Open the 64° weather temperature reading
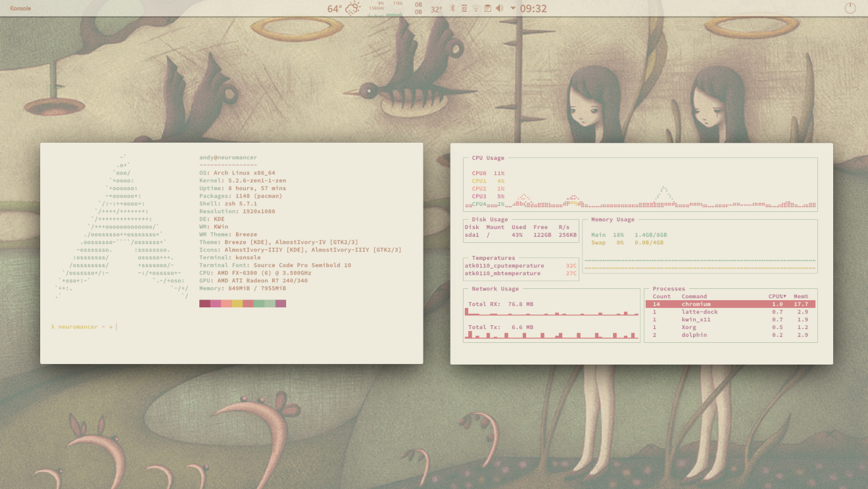The image size is (868, 489). [x=335, y=9]
